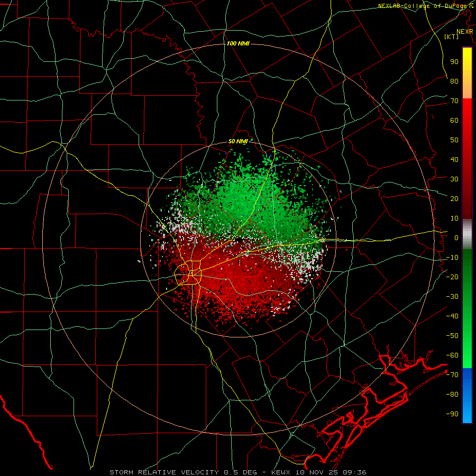Viewport: 476px width, 476px height.
Task: Click the 0 value on velocity scale
Action: point(456,237)
